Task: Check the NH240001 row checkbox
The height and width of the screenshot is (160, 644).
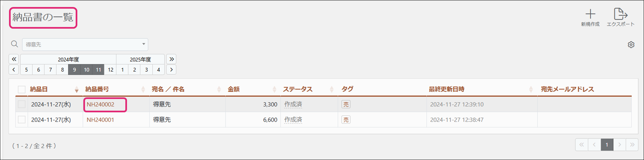Action: (22, 120)
